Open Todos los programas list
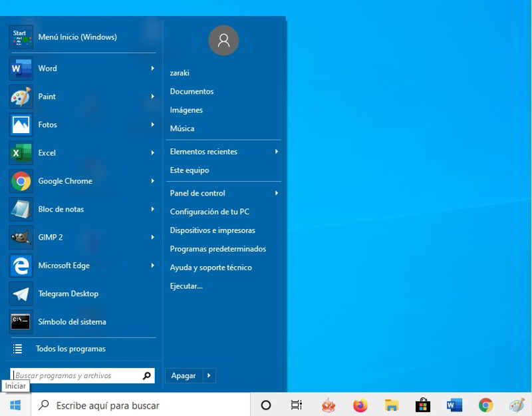 pyautogui.click(x=70, y=349)
